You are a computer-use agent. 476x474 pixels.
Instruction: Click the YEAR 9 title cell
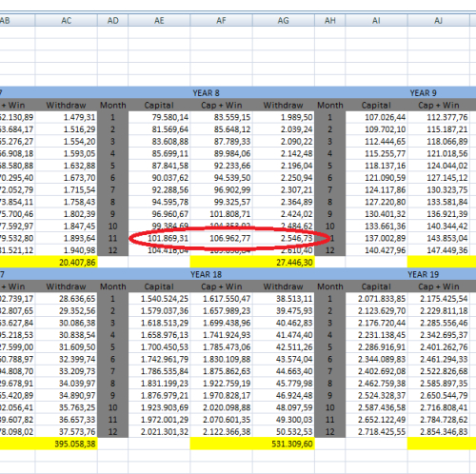(424, 93)
